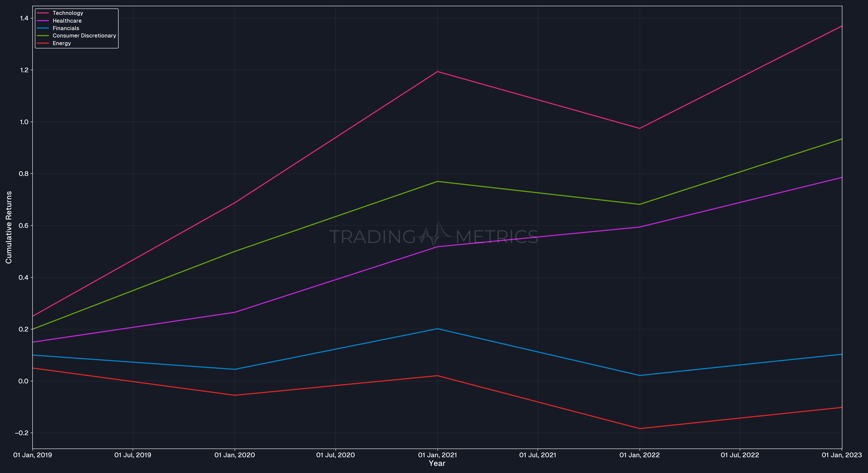Click the Financials line peak at Jan 2021
Viewport: 868px width, 473px height.
tap(437, 329)
